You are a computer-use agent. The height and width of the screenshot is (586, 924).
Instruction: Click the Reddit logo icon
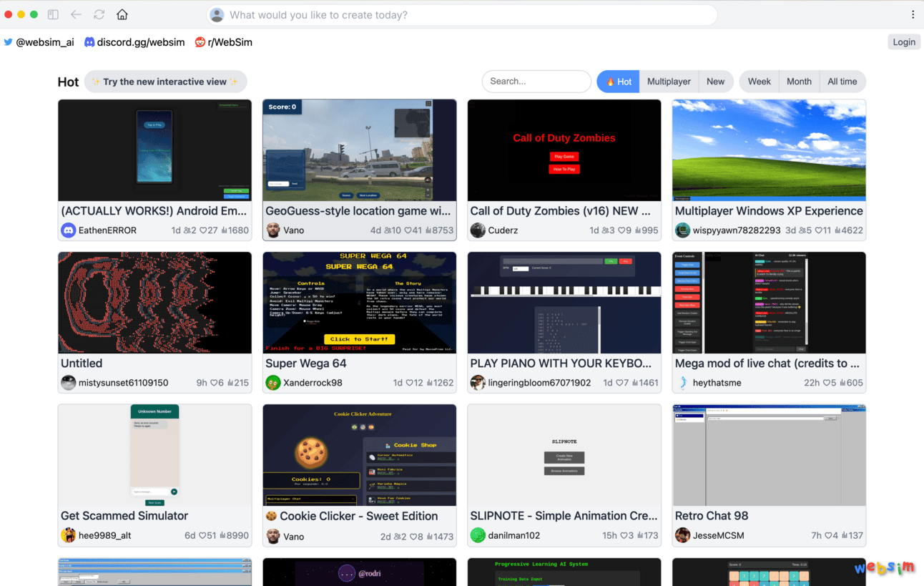(x=200, y=42)
